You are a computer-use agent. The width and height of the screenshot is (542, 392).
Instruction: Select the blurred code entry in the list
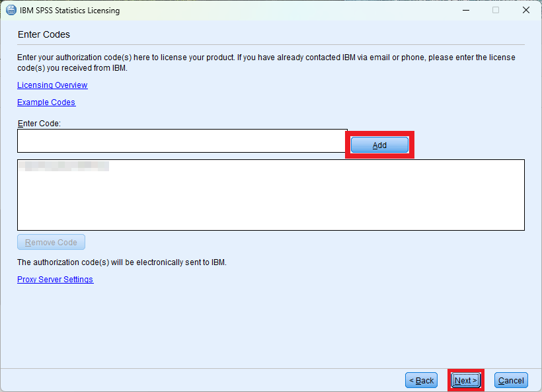[x=63, y=166]
